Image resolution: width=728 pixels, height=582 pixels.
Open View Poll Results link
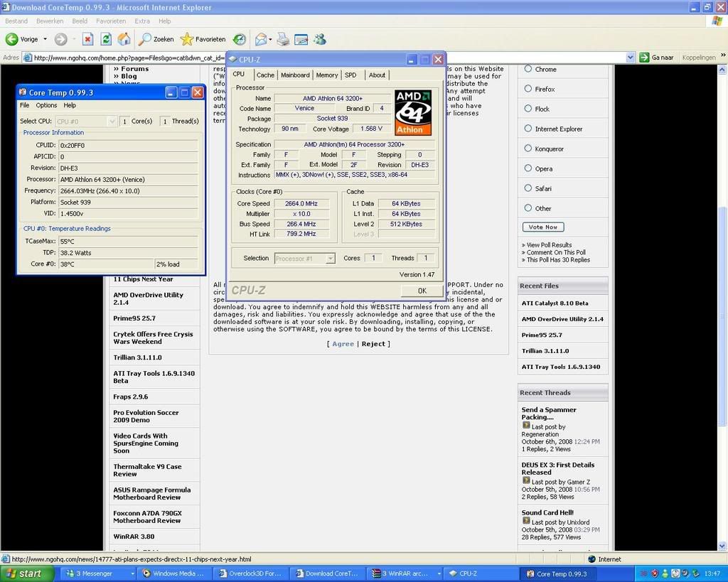coord(549,245)
